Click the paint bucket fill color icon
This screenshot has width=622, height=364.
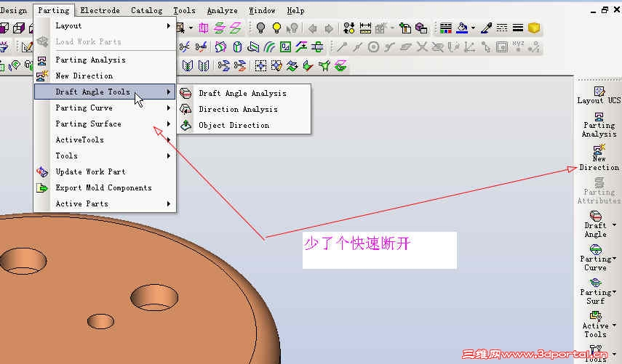462,28
